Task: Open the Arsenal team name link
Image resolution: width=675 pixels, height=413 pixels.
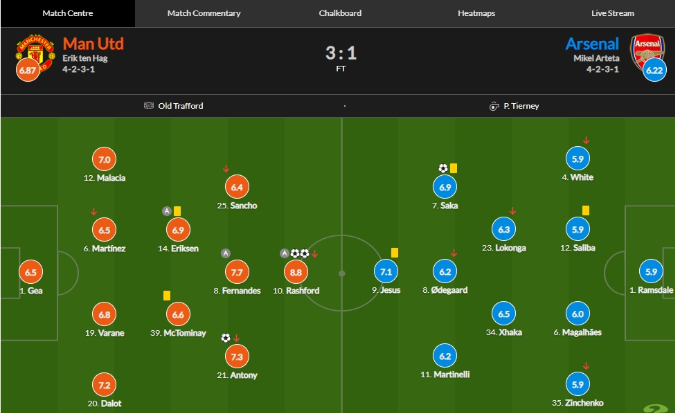Action: pyautogui.click(x=592, y=44)
